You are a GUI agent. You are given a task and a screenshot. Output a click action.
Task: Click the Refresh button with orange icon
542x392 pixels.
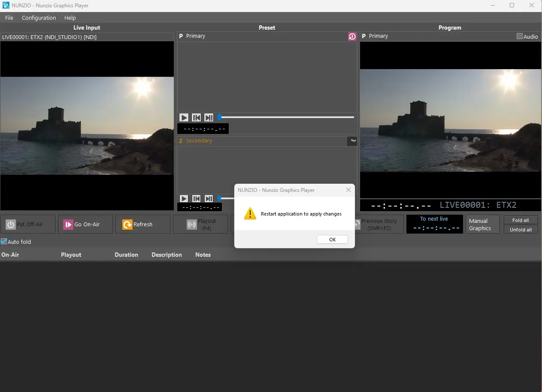point(143,224)
